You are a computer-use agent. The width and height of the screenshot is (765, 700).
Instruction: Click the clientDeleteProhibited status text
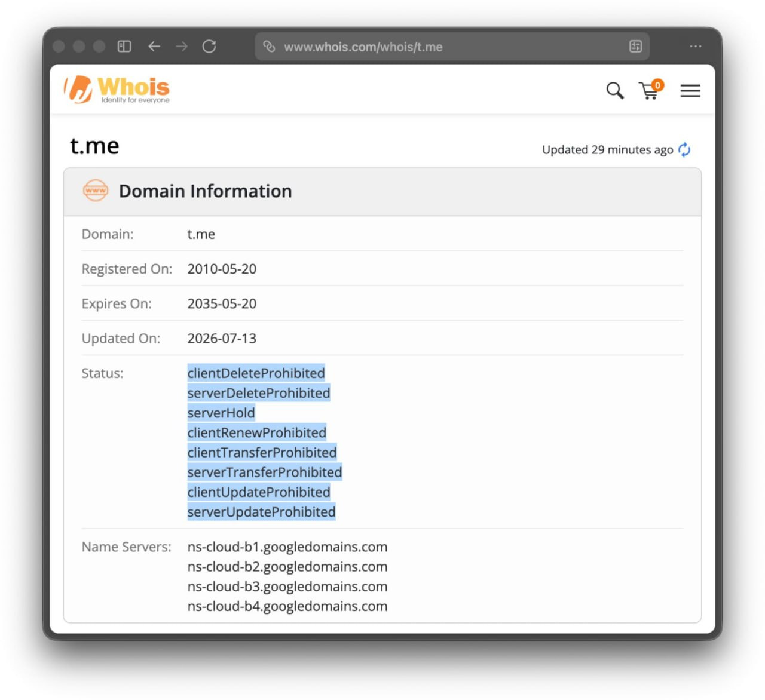(x=256, y=373)
